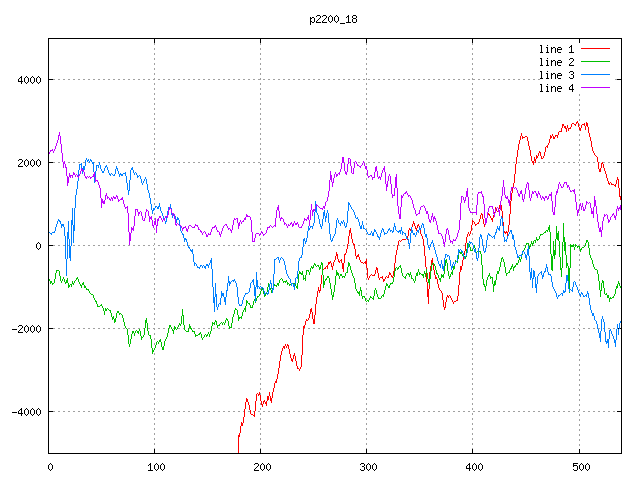The height and width of the screenshot is (480, 640).
Task: Click the y-axis label 2000
Action: [29, 163]
